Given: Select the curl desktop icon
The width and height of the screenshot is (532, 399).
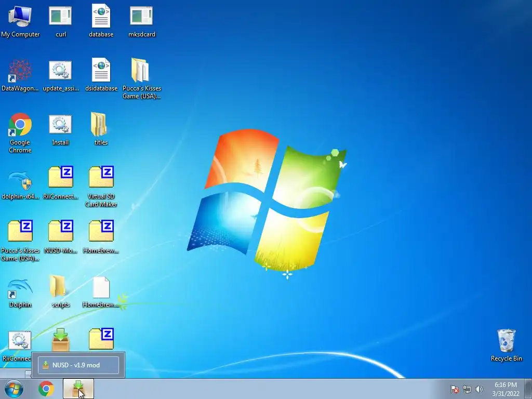Looking at the screenshot, I should [60, 21].
